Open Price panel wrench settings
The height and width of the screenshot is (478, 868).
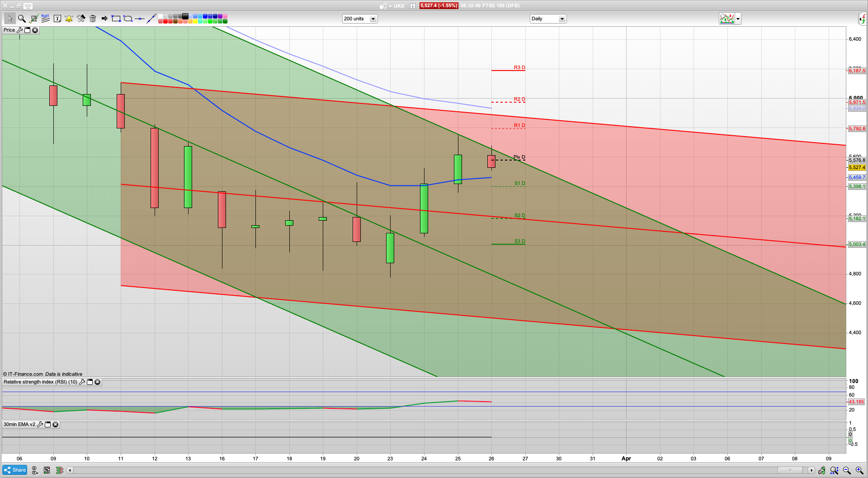[19, 30]
